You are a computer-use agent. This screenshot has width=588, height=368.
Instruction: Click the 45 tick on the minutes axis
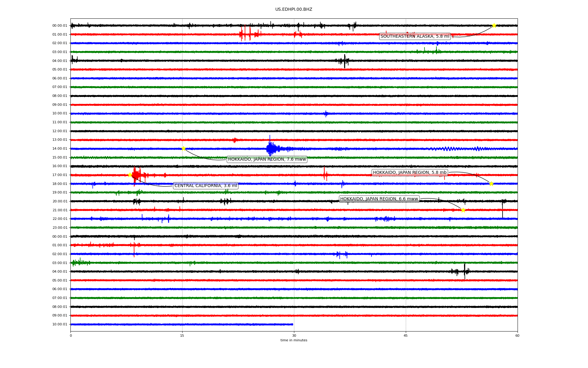click(406, 335)
